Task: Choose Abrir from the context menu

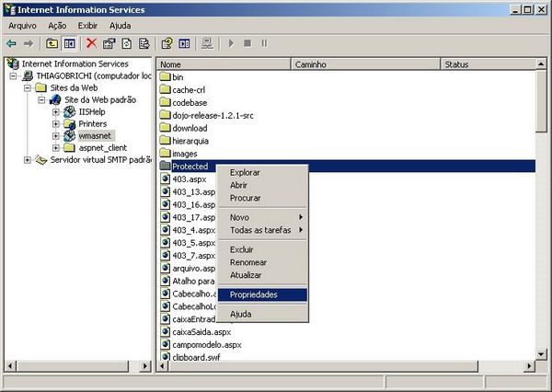Action: pos(263,185)
